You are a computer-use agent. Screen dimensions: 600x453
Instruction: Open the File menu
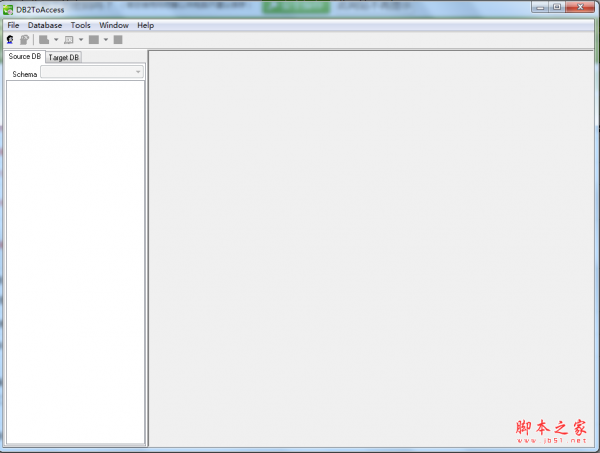[13, 25]
